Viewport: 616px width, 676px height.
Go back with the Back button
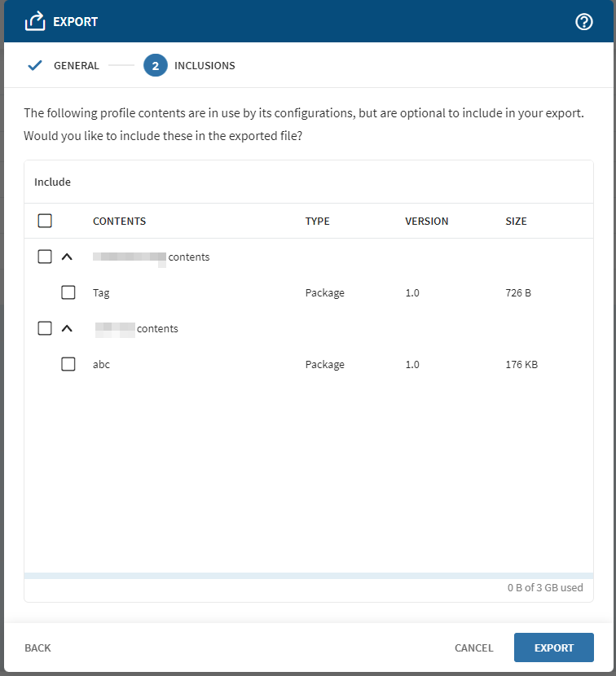(x=37, y=647)
